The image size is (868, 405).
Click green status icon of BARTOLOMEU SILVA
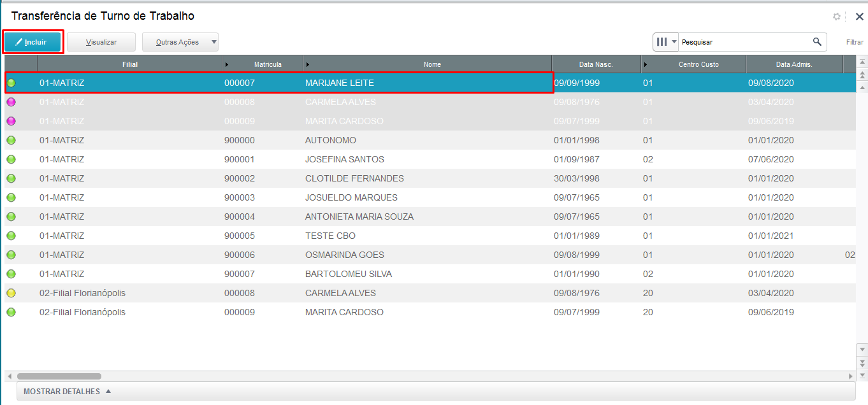point(11,274)
